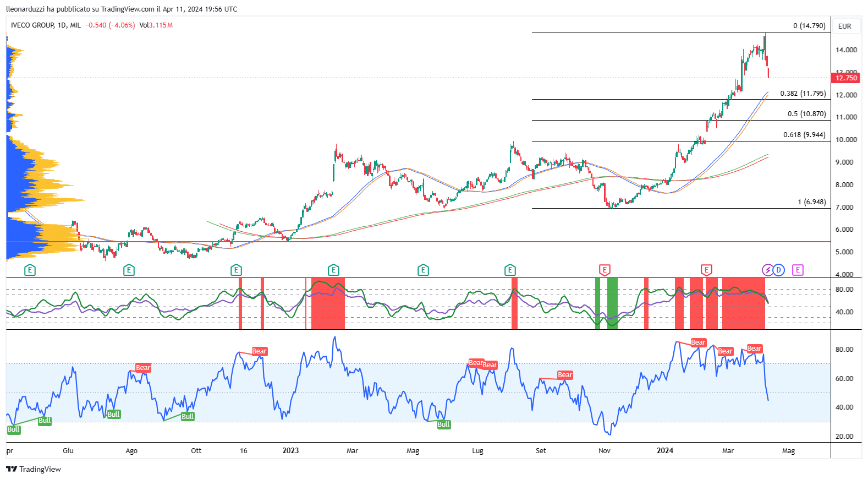Select the middle Bear label in early 2024

click(x=725, y=351)
